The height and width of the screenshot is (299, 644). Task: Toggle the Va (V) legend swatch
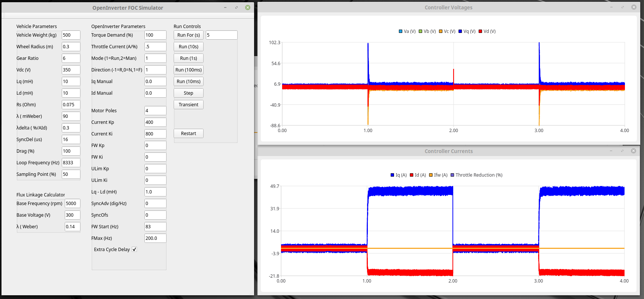[401, 31]
